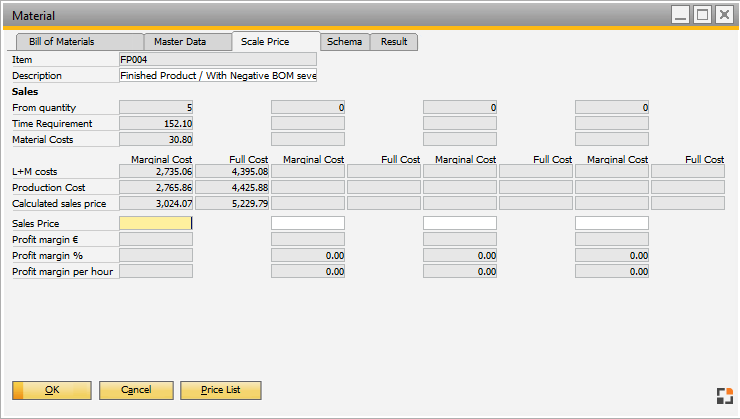
Task: Select the third Sales Price input field
Action: coord(460,223)
